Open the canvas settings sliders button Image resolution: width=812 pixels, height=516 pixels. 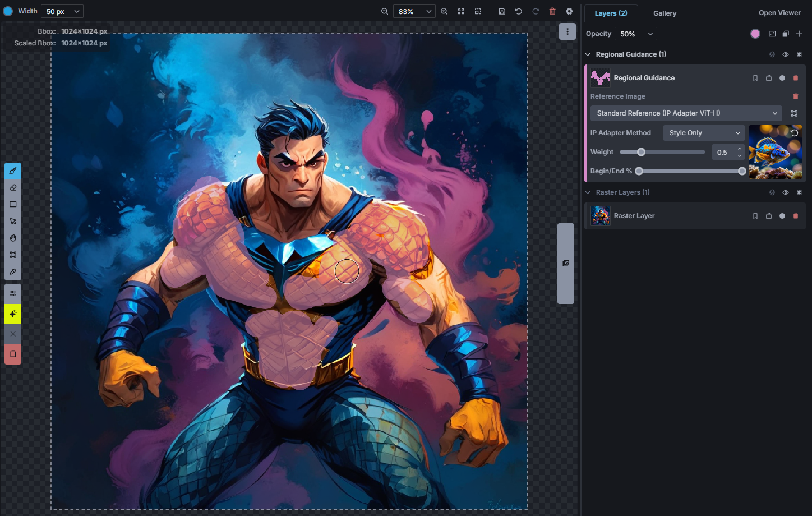(13, 293)
